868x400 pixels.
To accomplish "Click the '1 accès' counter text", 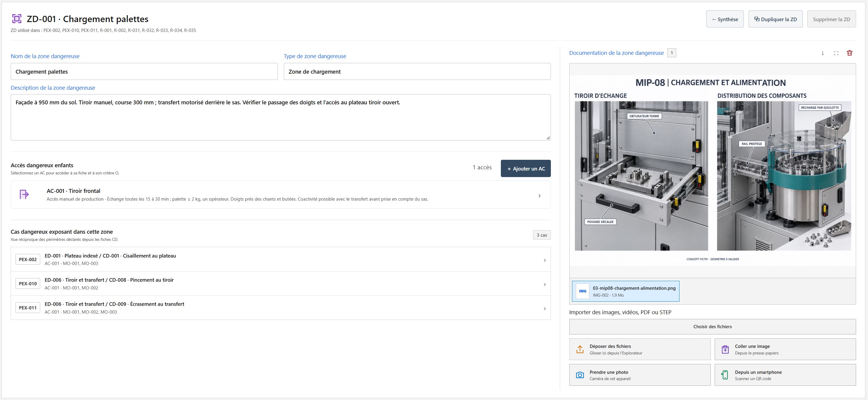I will 482,167.
